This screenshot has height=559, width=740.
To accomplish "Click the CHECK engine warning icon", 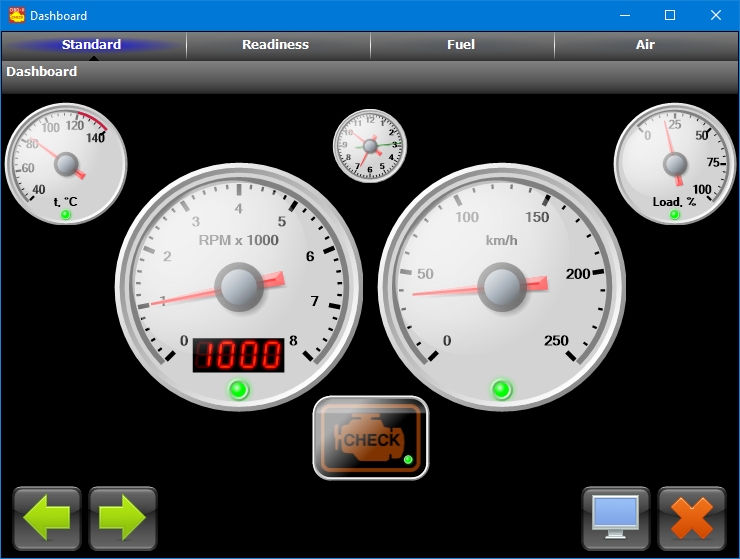I will (371, 438).
